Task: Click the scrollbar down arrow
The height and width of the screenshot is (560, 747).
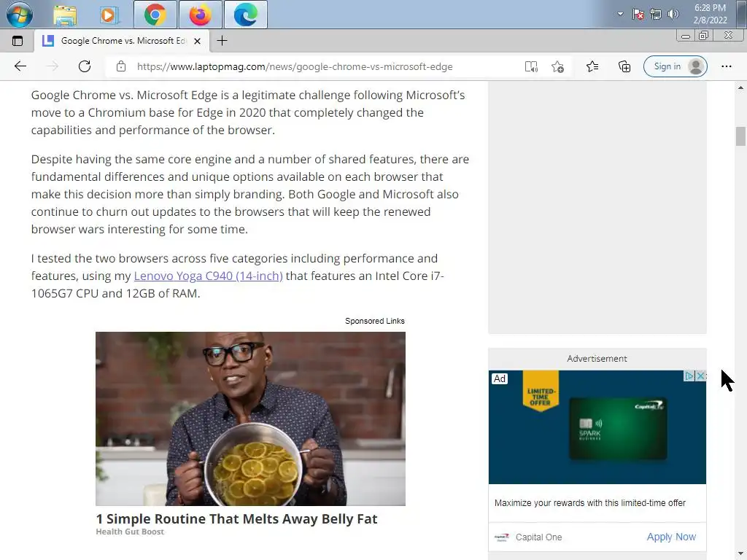Action: (740, 554)
